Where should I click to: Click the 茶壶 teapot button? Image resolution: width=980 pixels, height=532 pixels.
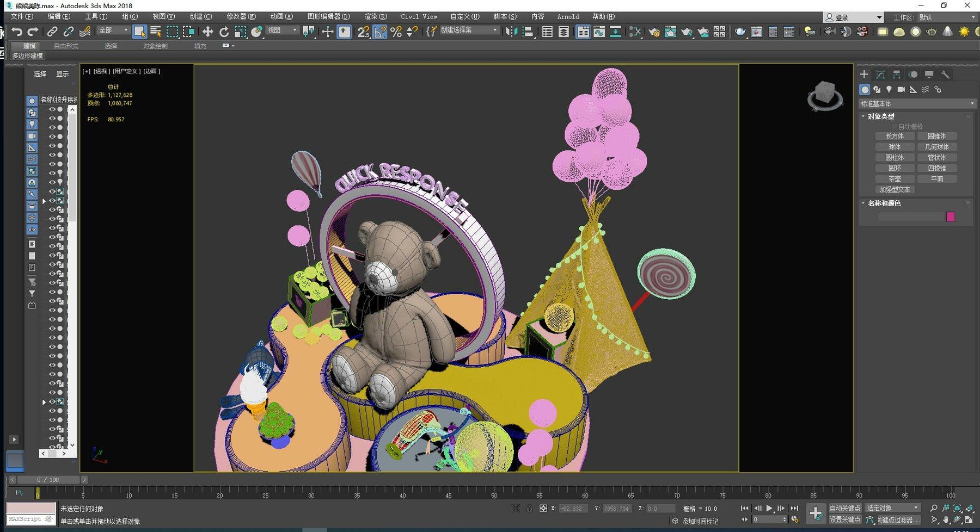coord(895,179)
